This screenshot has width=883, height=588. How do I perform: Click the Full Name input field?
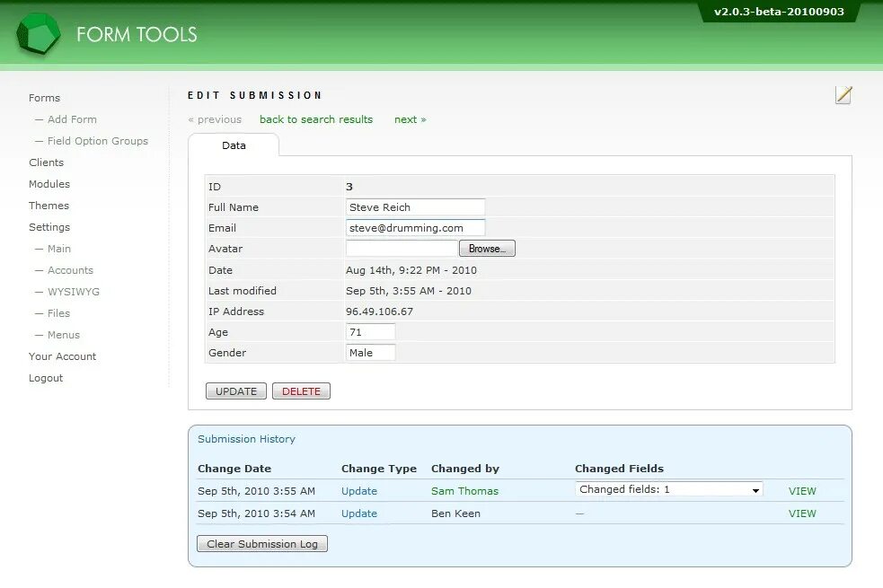[416, 207]
